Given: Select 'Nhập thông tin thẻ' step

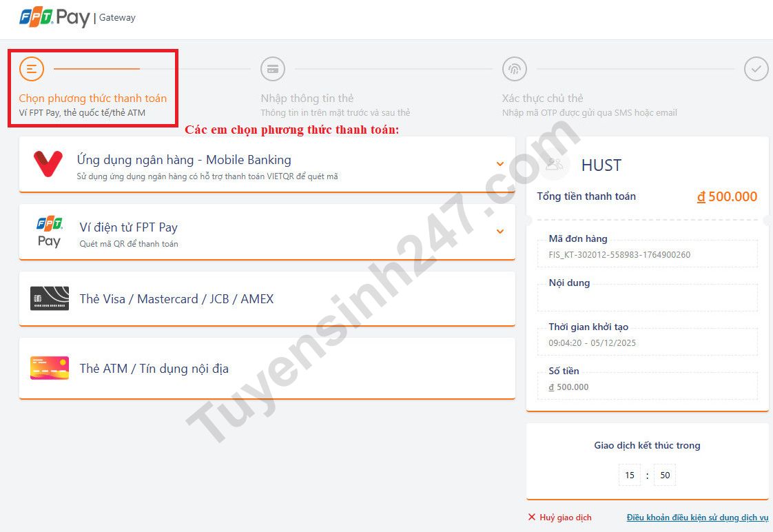Looking at the screenshot, I should [307, 99].
